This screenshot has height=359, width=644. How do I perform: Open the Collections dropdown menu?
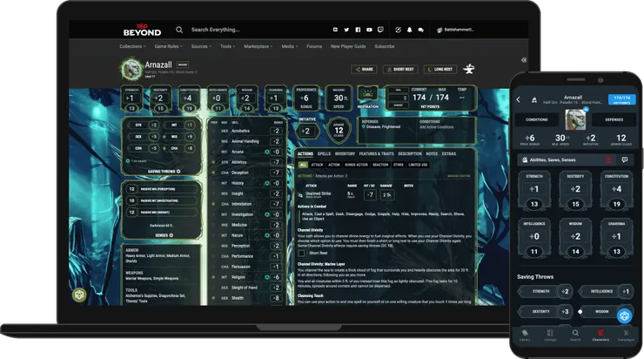132,46
